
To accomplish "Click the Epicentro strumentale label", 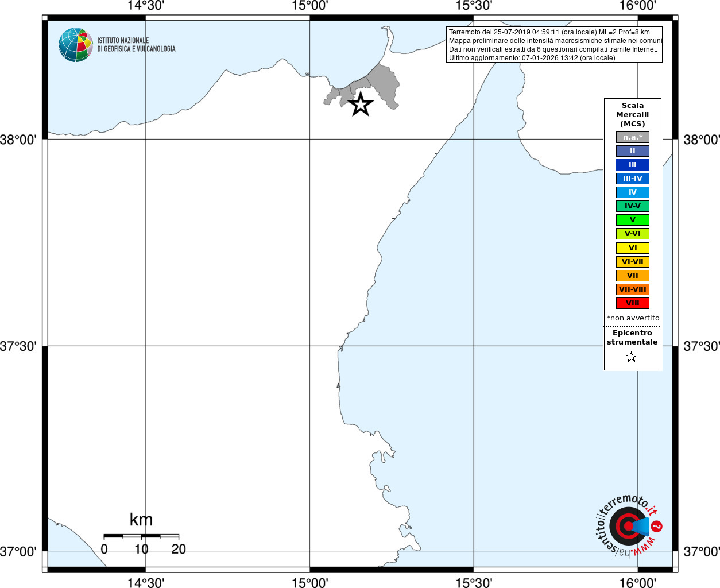I will coord(632,338).
